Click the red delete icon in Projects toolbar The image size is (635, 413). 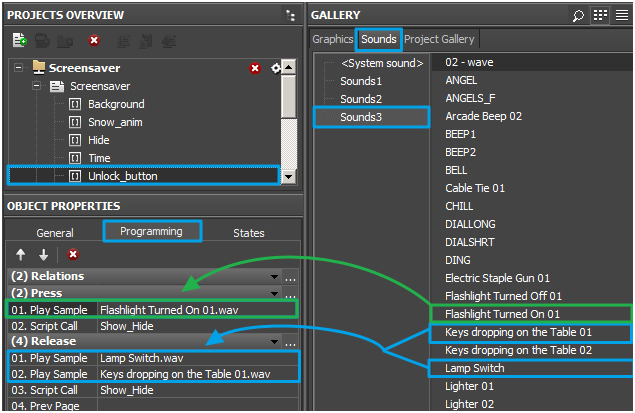click(x=93, y=41)
